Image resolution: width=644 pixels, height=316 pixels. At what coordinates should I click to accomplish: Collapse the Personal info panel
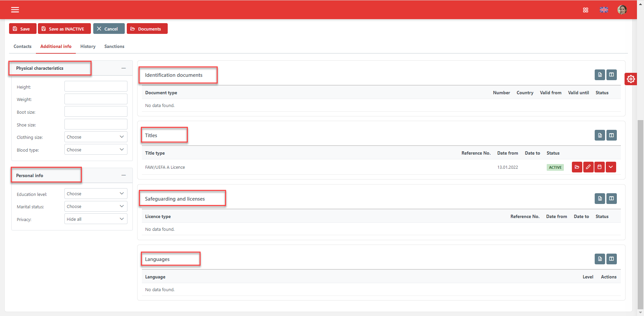click(123, 175)
